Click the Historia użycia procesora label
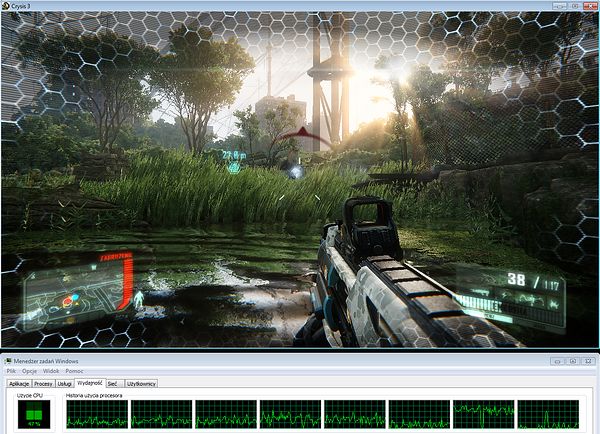This screenshot has width=600, height=434. [x=94, y=395]
